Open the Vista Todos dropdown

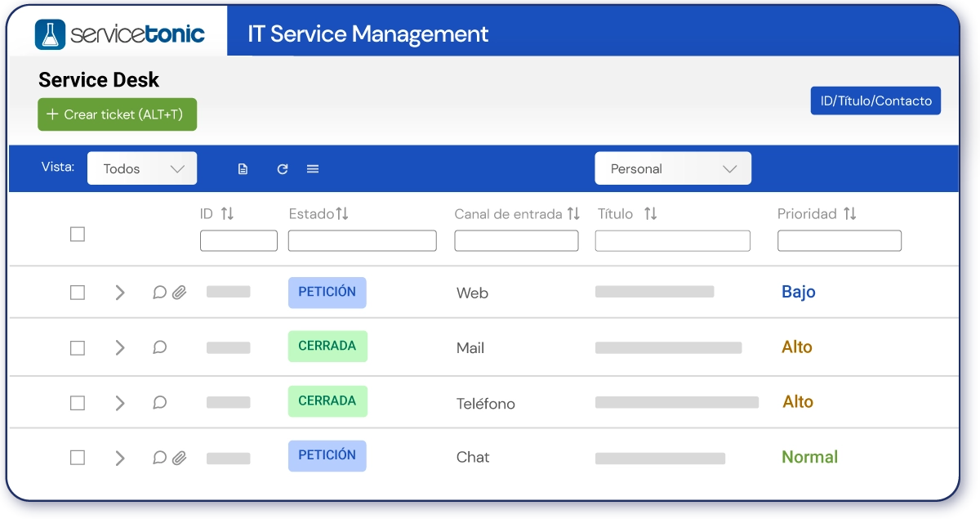142,168
